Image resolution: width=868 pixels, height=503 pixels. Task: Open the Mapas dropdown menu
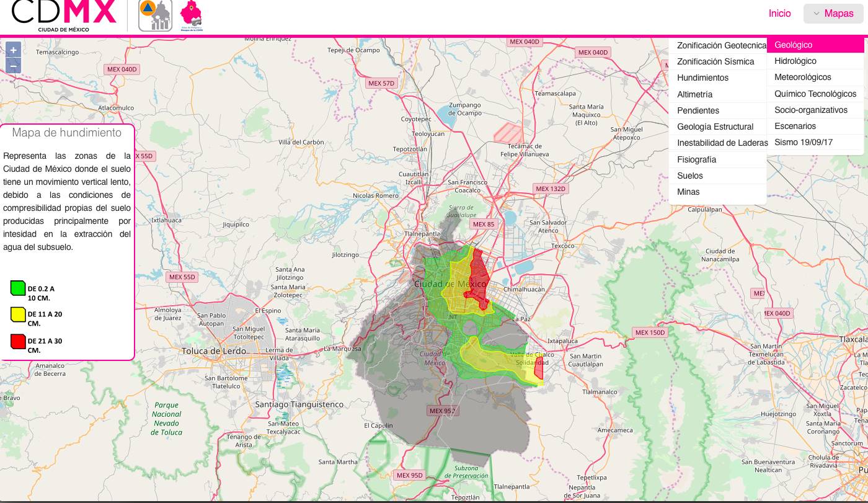[x=833, y=14]
